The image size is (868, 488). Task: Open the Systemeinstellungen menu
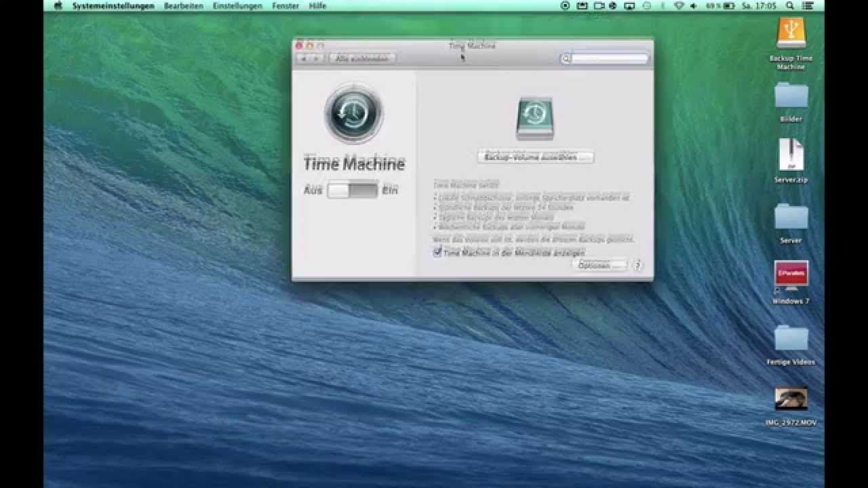pyautogui.click(x=113, y=5)
